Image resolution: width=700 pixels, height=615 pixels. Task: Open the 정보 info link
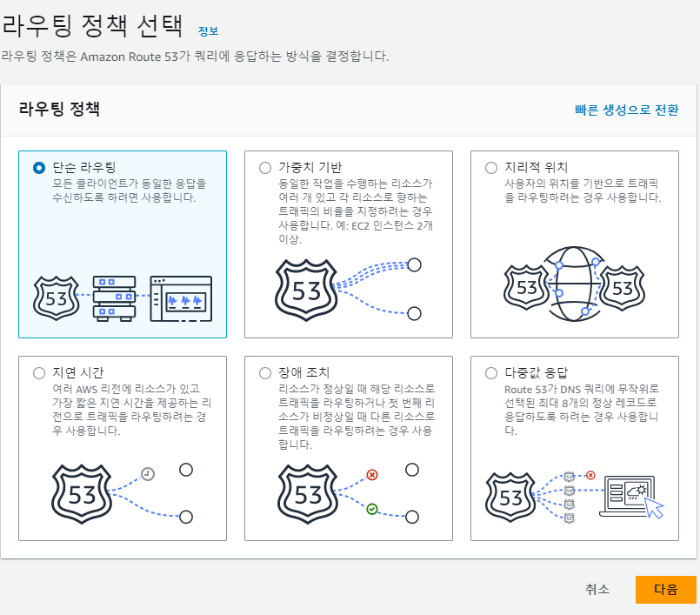[x=208, y=31]
